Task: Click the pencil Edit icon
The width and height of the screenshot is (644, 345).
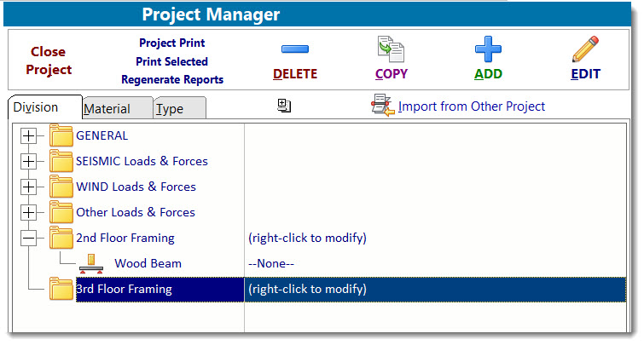Action: [x=585, y=50]
